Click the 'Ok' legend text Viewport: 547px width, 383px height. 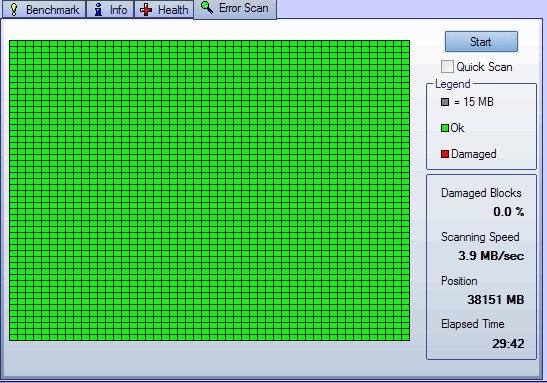coord(457,128)
